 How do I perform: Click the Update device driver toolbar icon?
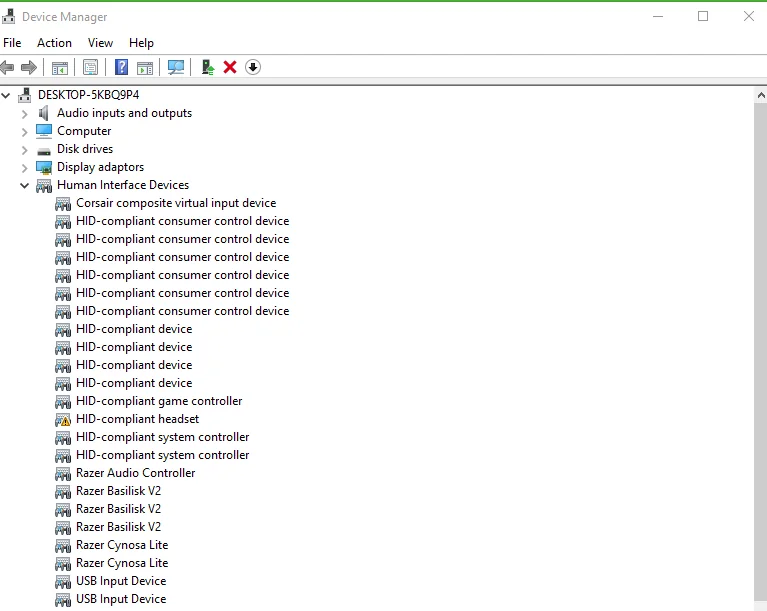tap(208, 67)
